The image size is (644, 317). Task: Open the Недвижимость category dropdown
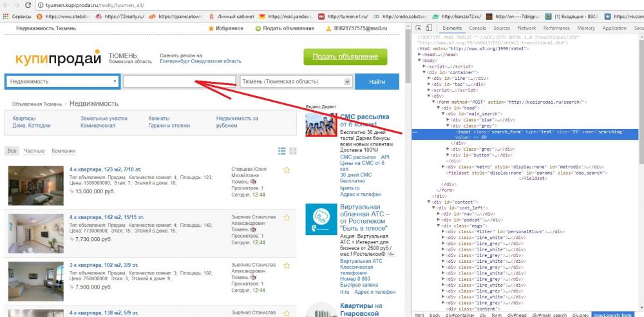click(63, 81)
